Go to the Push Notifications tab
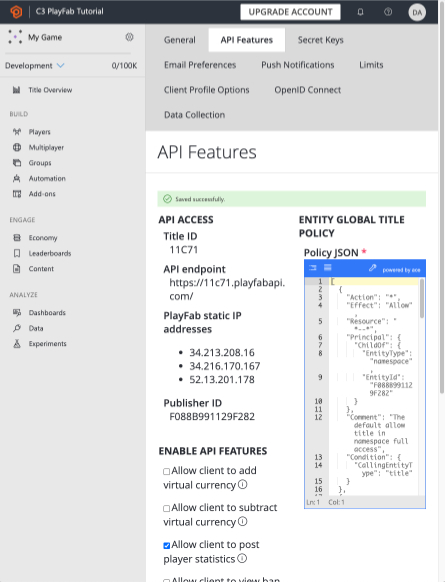Viewport: 445px width, 582px height. tap(298, 65)
